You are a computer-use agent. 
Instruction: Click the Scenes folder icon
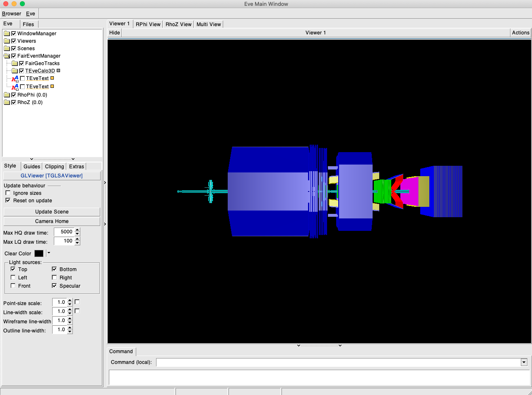coord(7,48)
